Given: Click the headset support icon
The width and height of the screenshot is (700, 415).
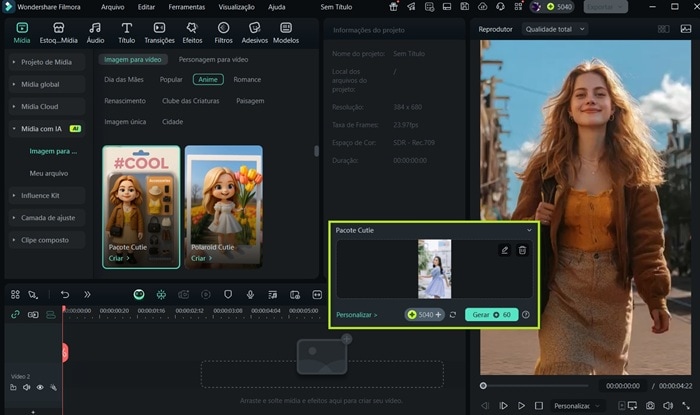Looking at the screenshot, I should point(500,7).
